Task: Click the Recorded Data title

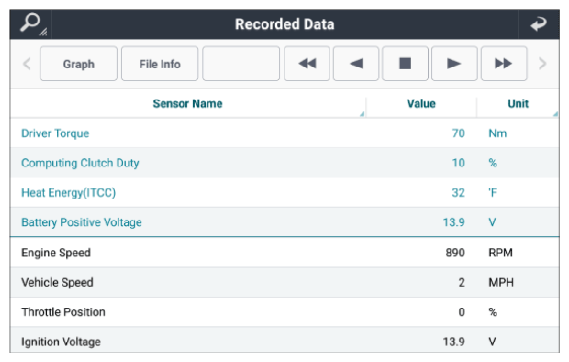Action: (x=284, y=24)
